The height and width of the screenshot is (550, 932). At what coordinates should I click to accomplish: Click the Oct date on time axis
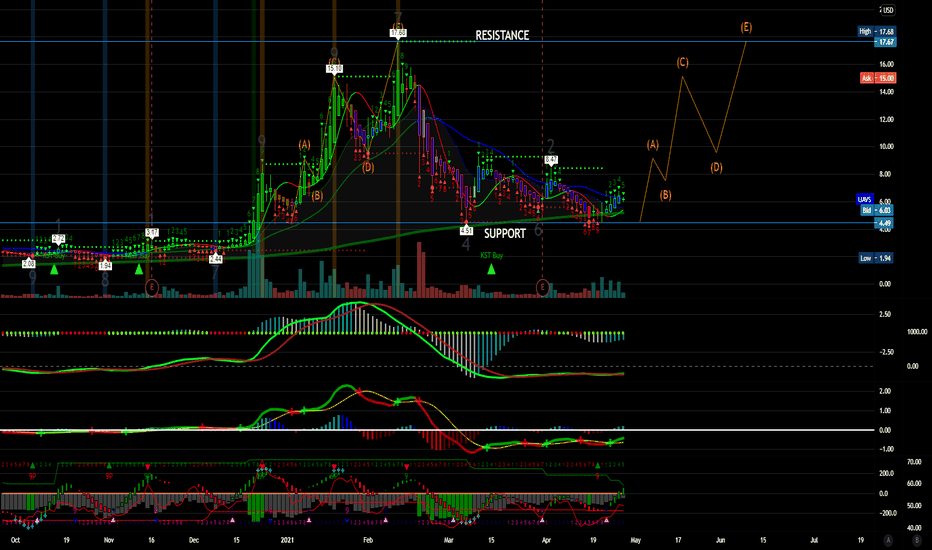click(15, 540)
